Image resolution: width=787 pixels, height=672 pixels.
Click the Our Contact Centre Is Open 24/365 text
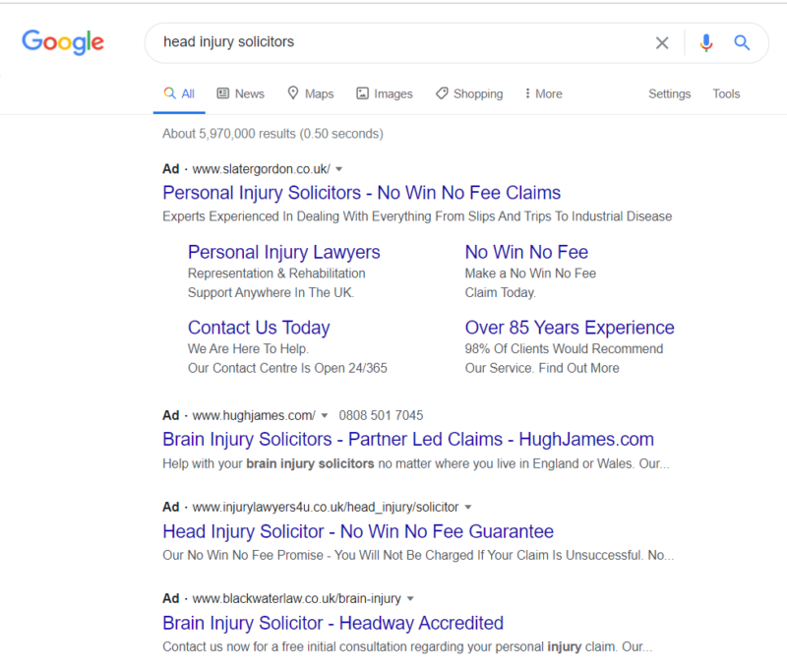tap(287, 368)
